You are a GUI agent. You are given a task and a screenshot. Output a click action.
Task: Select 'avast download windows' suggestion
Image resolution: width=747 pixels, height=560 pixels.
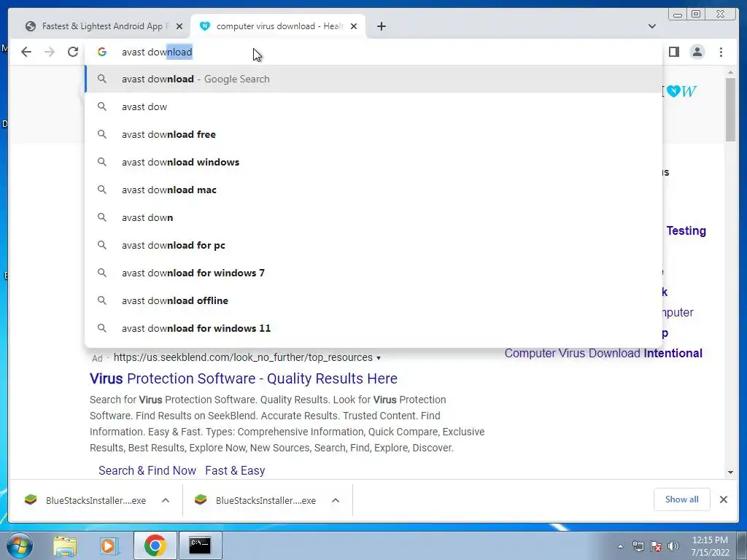(x=373, y=162)
